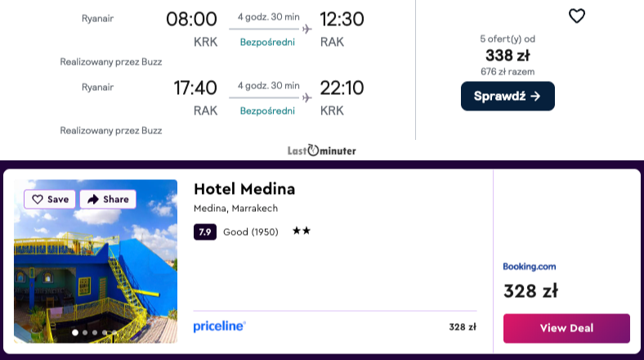Click the 7.9 rating badge
This screenshot has width=644, height=360.
pos(205,232)
